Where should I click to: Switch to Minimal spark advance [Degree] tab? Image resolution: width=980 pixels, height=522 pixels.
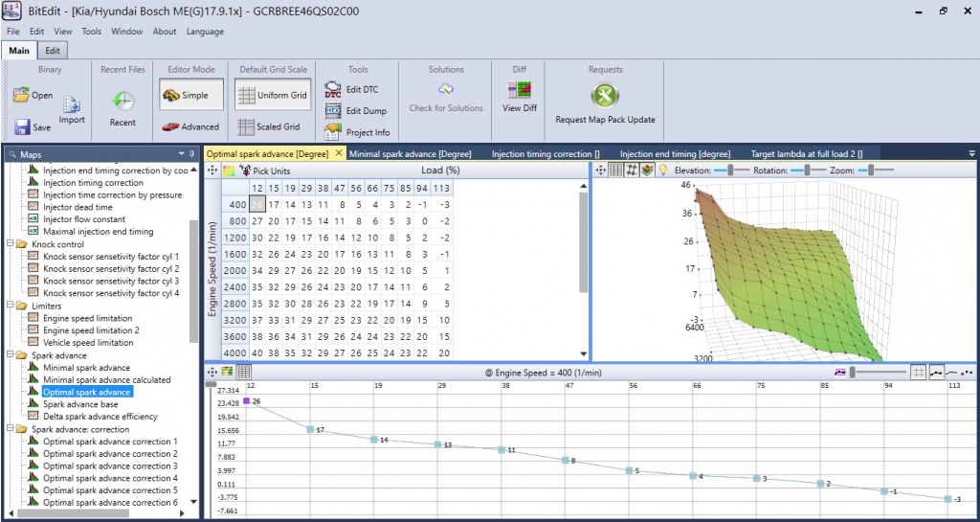click(410, 153)
